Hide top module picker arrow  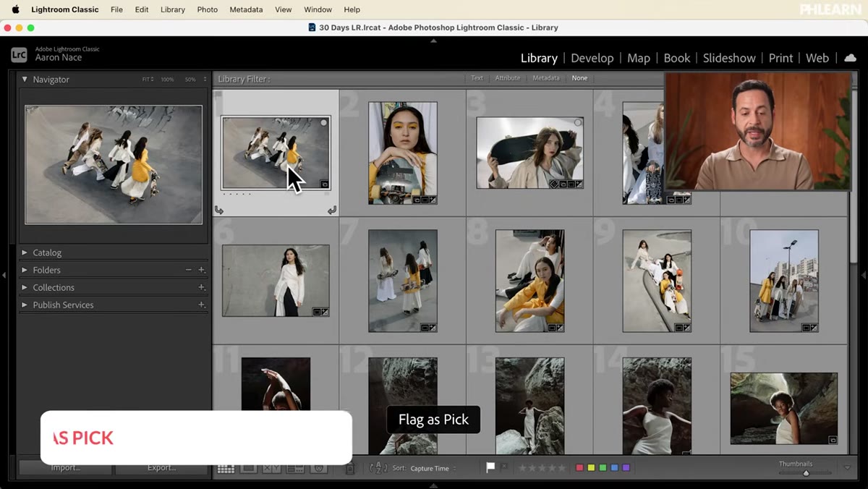(434, 41)
